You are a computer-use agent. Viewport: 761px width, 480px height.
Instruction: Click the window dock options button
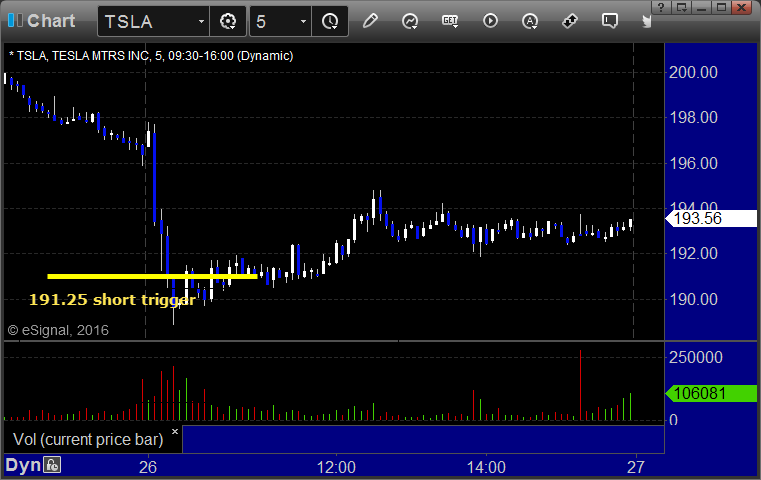tap(682, 7)
